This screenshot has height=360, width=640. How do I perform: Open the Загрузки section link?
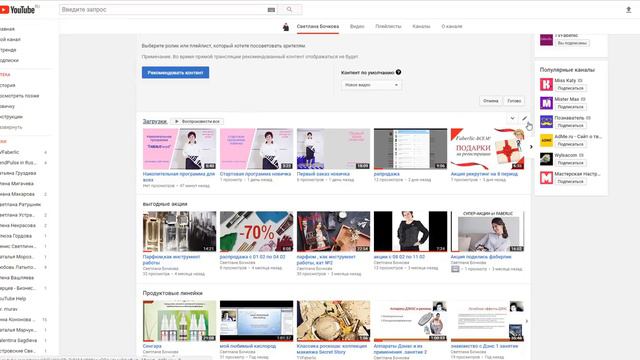coord(155,122)
